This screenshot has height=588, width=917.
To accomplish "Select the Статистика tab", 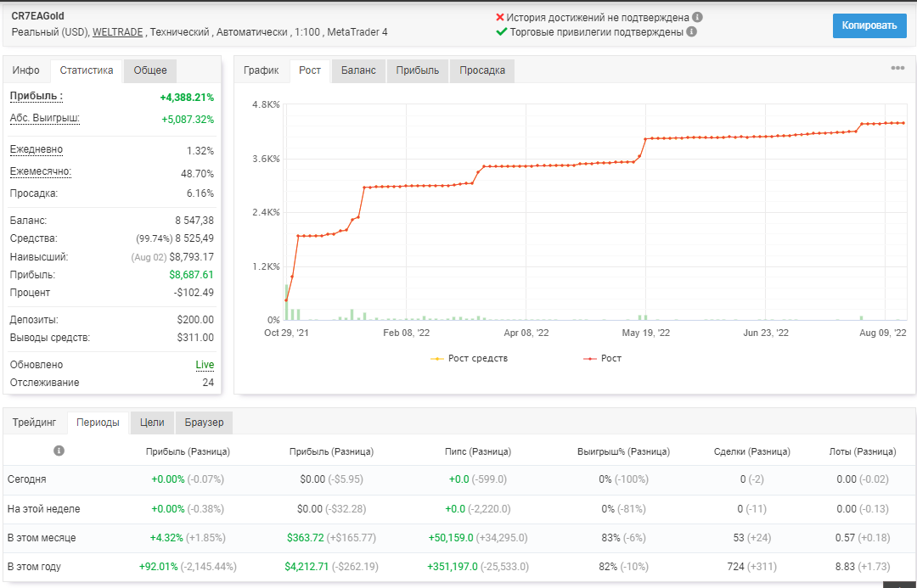I will pyautogui.click(x=87, y=70).
